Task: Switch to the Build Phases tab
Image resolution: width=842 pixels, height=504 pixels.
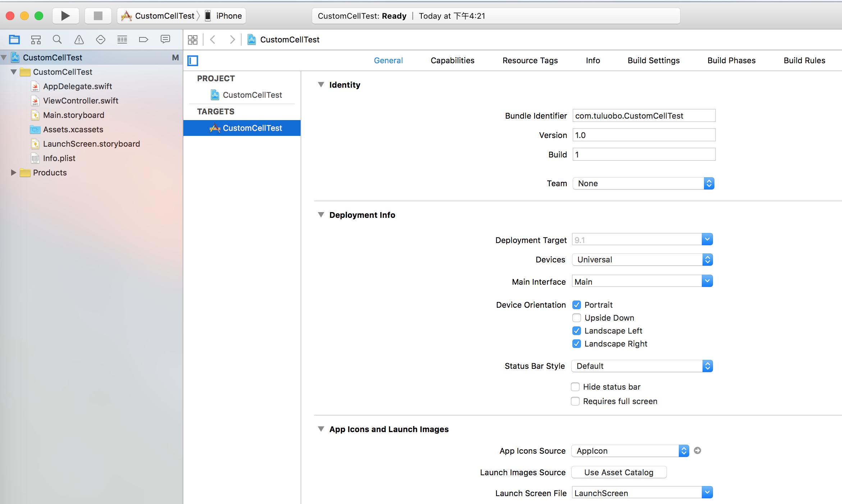Action: [x=732, y=60]
